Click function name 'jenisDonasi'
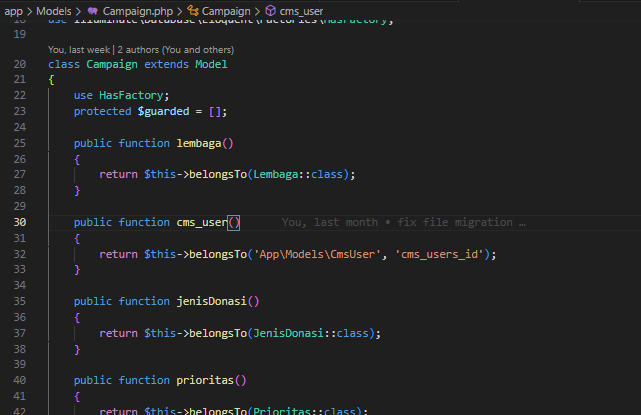This screenshot has width=641, height=415. 212,301
